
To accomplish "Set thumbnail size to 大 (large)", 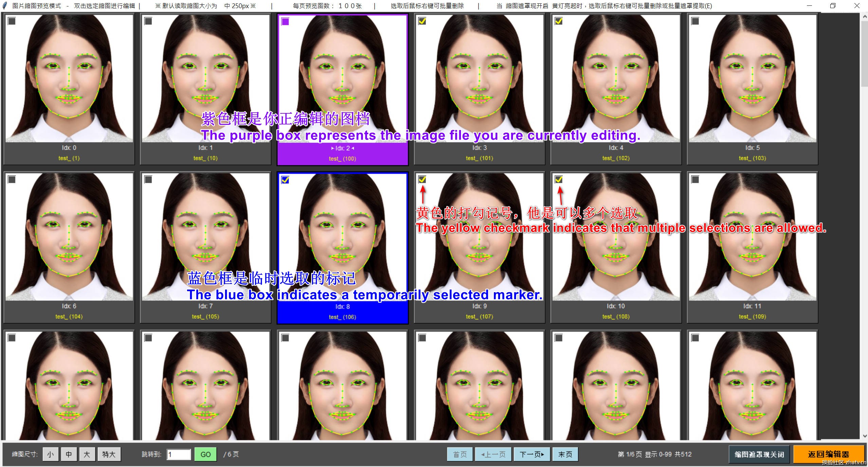I will point(87,454).
